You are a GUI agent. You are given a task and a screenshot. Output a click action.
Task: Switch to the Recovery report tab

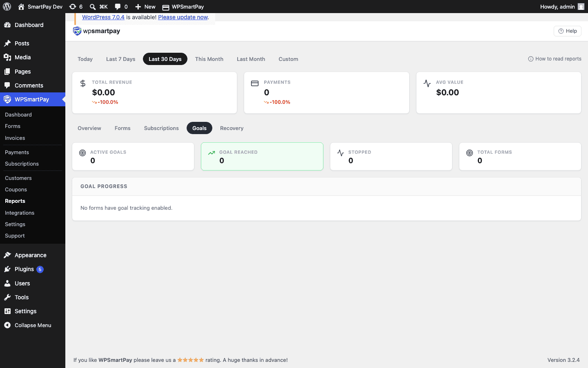[232, 128]
